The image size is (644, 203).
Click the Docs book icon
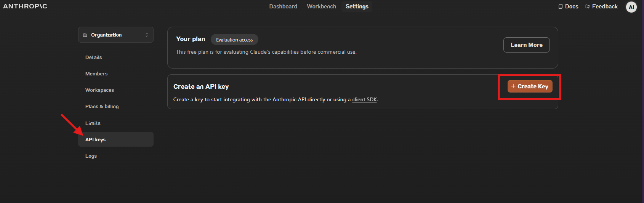[x=561, y=6]
